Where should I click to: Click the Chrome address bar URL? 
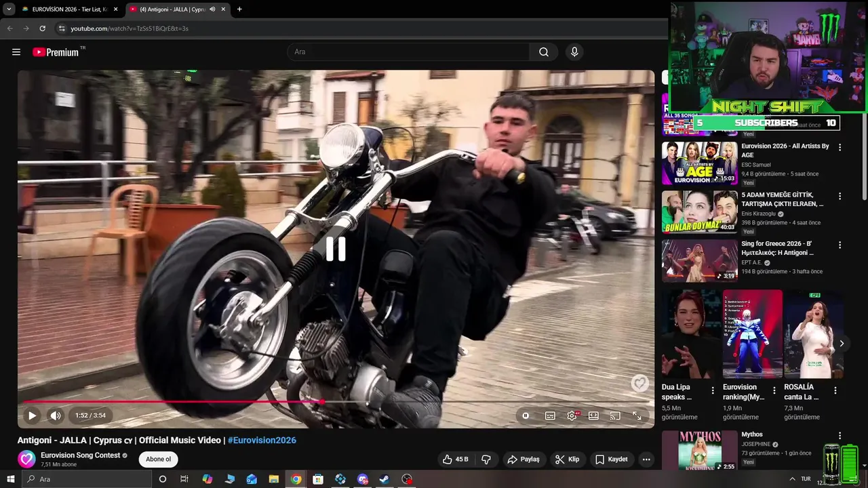(x=130, y=28)
